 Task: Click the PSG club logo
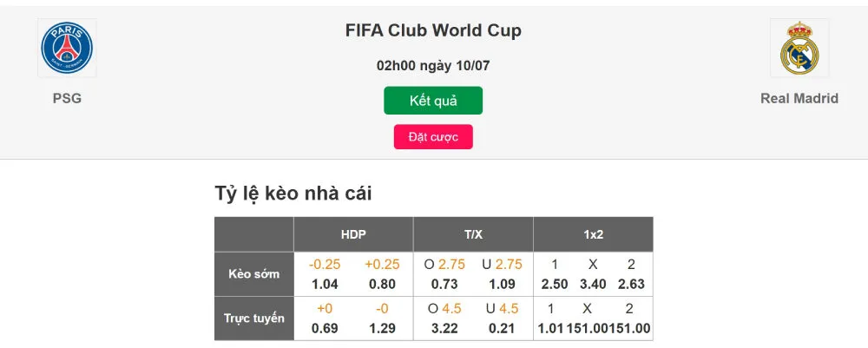pyautogui.click(x=67, y=48)
